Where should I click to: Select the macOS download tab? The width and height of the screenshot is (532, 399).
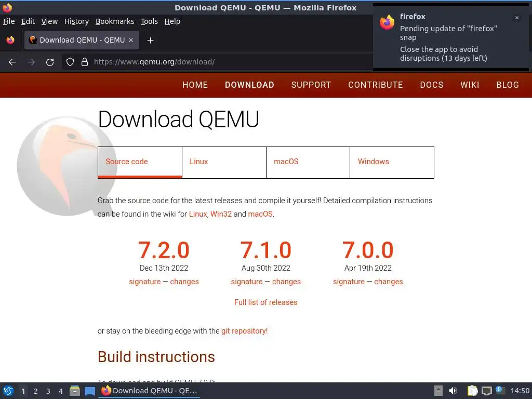tap(308, 162)
